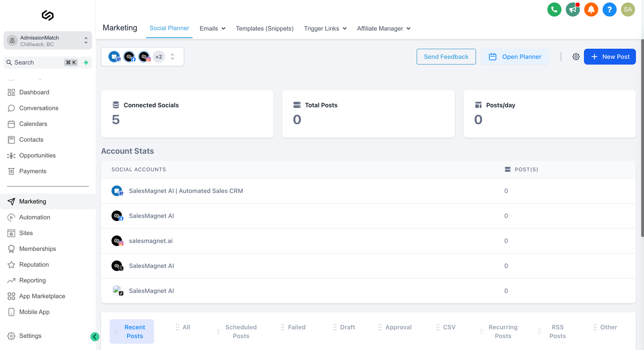The image size is (644, 350).
Task: Expand the AdmissionMatch account switcher
Action: coord(47,41)
